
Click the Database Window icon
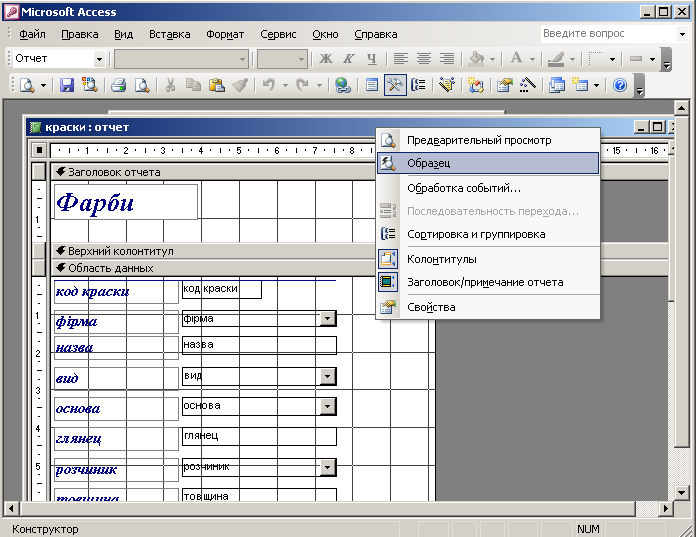557,85
